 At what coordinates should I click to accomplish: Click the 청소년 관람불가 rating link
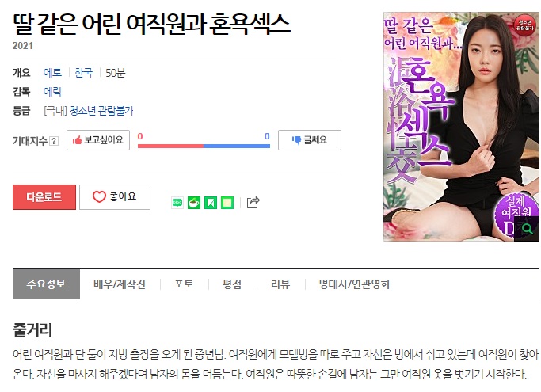coord(101,111)
